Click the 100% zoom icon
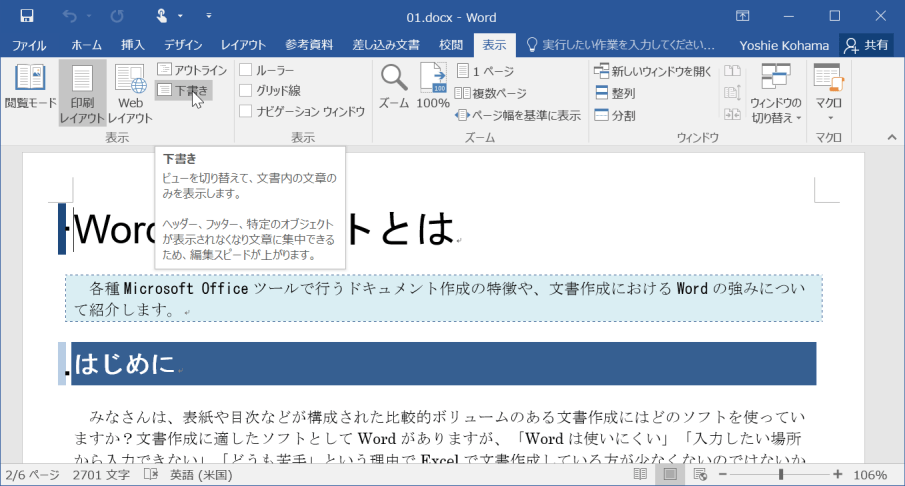The width and height of the screenshot is (905, 486). 433,87
